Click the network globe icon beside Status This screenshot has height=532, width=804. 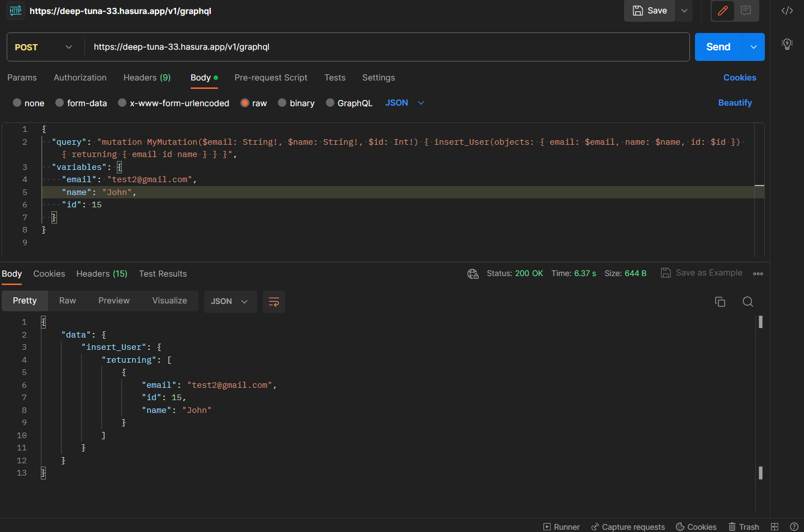(473, 273)
